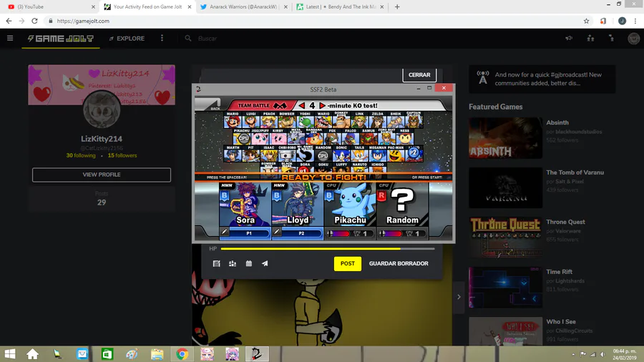
Task: Pick Zelda from the roster
Action: [377, 122]
